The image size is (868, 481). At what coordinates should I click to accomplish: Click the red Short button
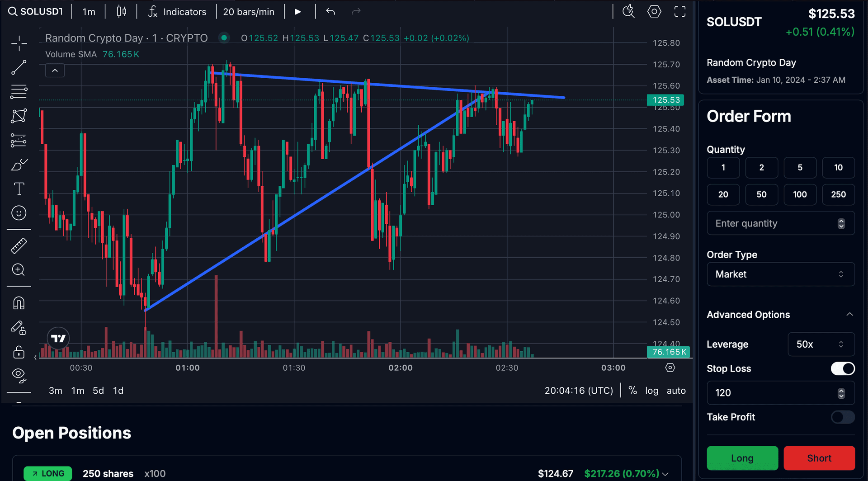pyautogui.click(x=819, y=458)
